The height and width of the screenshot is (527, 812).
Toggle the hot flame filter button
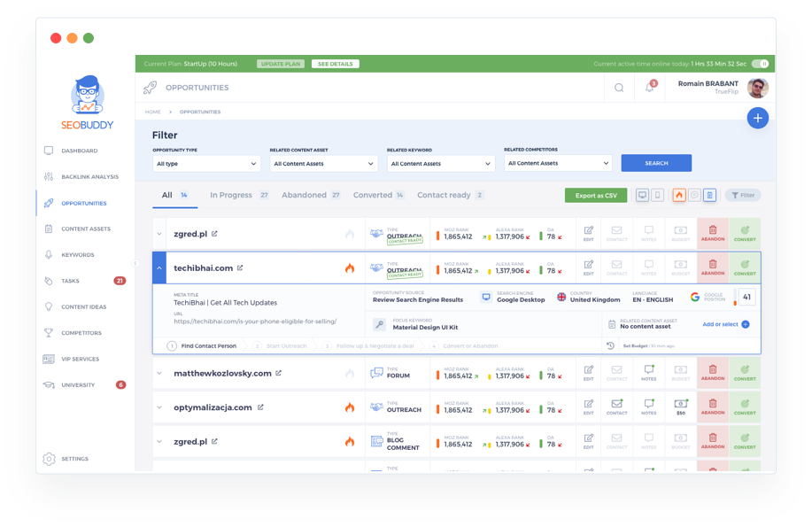coord(679,196)
